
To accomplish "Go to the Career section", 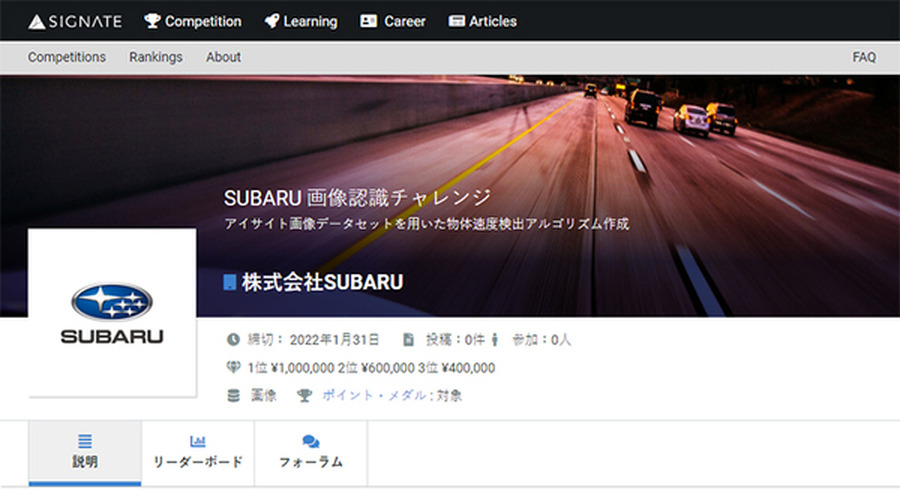I will tap(393, 21).
